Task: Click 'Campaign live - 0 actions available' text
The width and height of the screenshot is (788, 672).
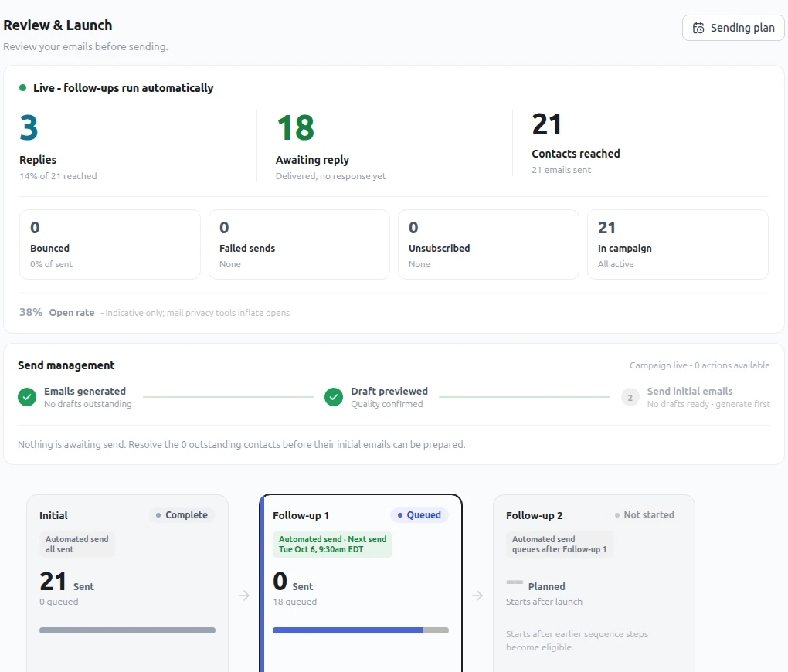Action: [700, 365]
